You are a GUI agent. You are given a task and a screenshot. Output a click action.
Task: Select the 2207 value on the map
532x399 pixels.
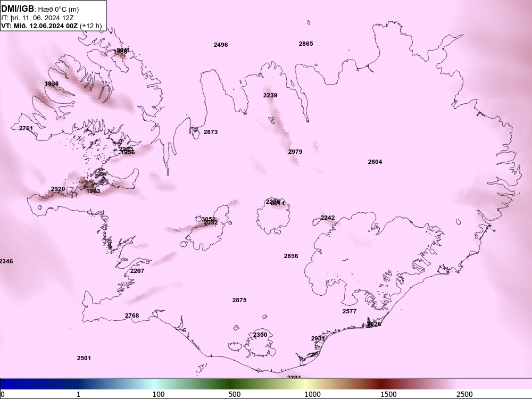tap(137, 271)
